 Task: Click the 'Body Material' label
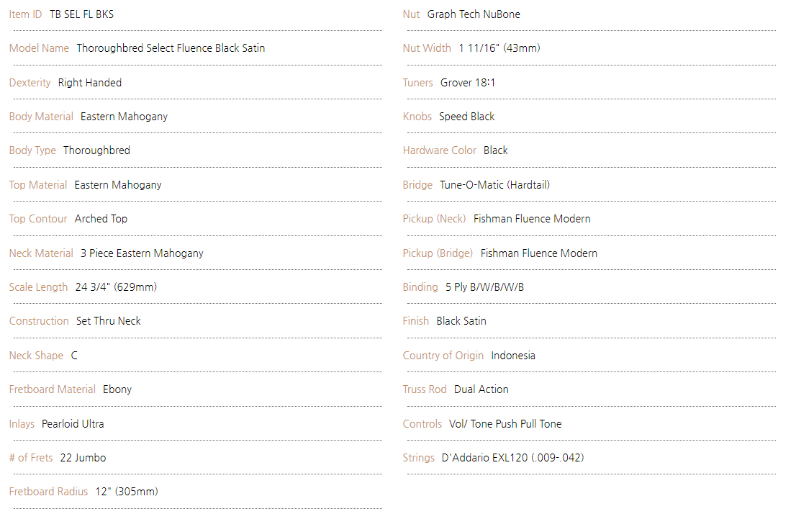tap(41, 117)
